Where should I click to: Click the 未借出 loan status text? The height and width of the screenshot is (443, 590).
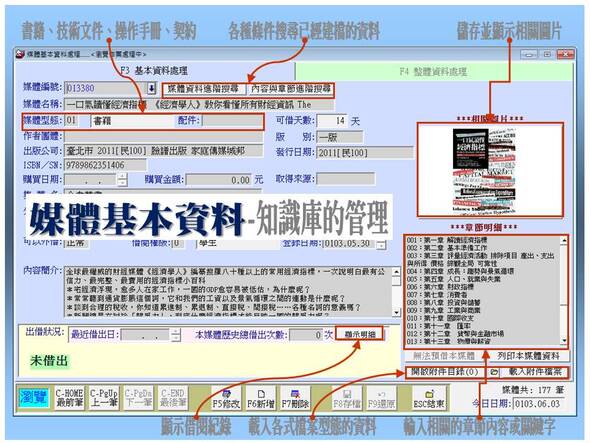(49, 361)
